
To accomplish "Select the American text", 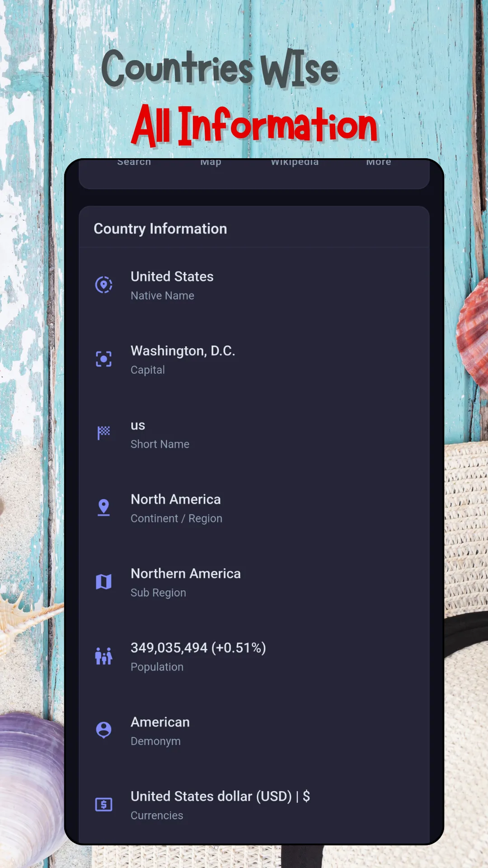I will pyautogui.click(x=160, y=722).
